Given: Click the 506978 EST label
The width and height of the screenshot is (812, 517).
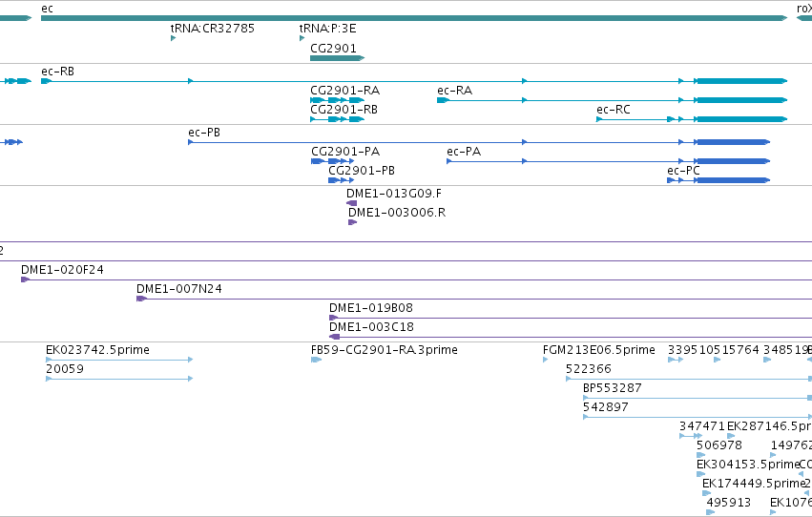Looking at the screenshot, I should (x=719, y=445).
